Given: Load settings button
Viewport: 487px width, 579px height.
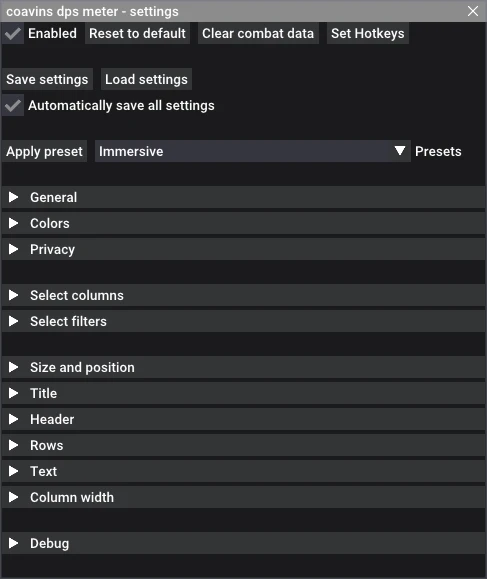Looking at the screenshot, I should coord(146,79).
